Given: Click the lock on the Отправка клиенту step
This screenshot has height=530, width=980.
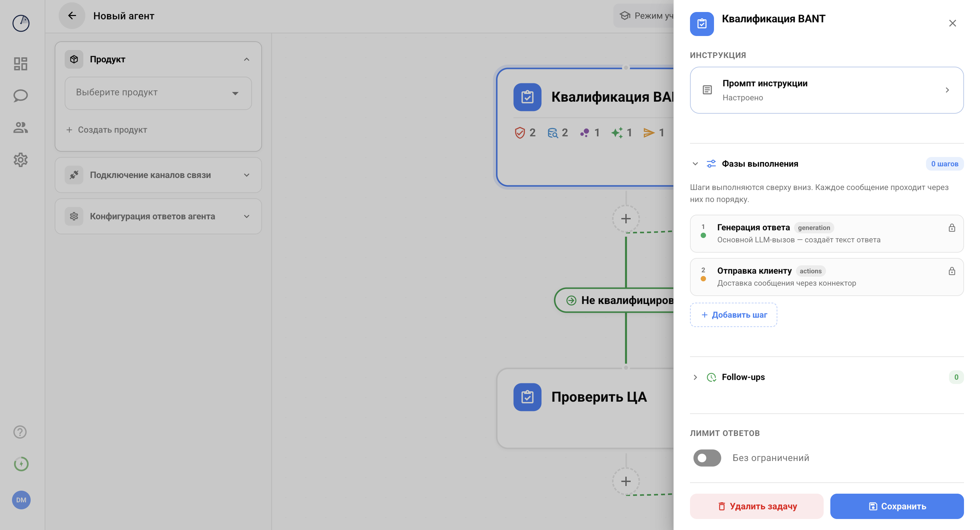Looking at the screenshot, I should [951, 271].
